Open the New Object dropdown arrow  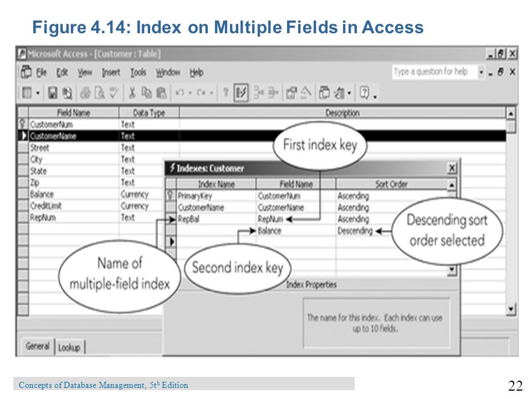349,93
